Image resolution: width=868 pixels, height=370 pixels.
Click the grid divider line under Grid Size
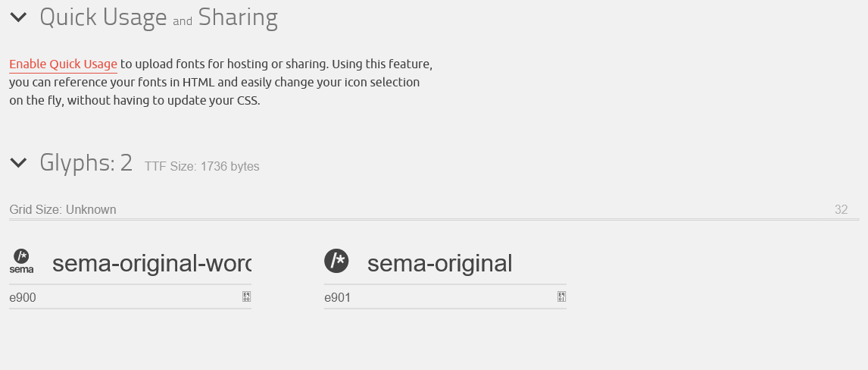(x=434, y=220)
